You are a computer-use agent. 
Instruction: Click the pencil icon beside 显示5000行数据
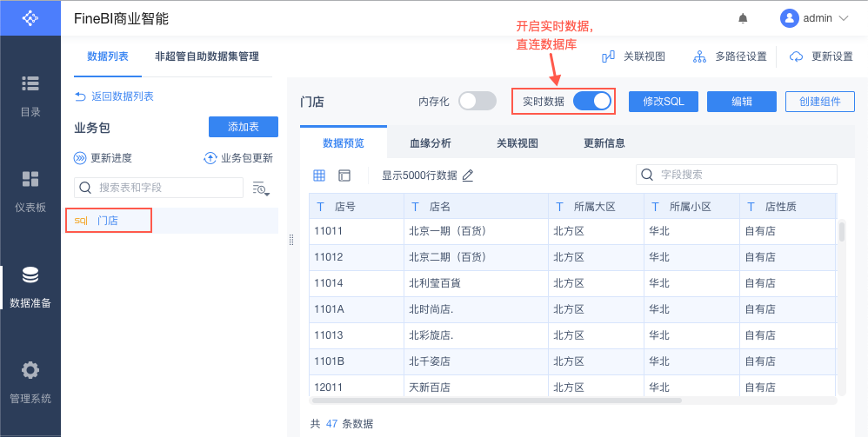pyautogui.click(x=468, y=175)
